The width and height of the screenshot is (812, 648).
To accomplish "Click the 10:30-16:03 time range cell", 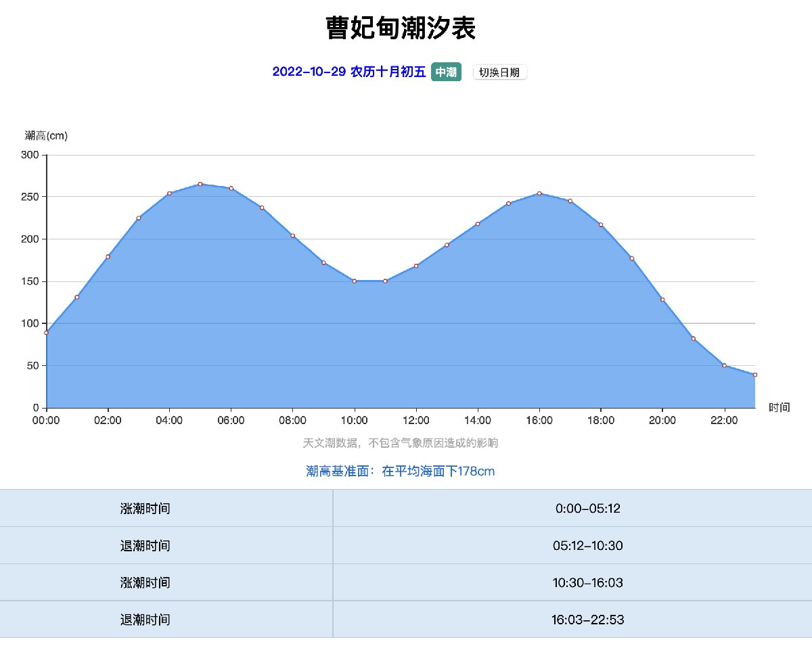I will [x=587, y=582].
